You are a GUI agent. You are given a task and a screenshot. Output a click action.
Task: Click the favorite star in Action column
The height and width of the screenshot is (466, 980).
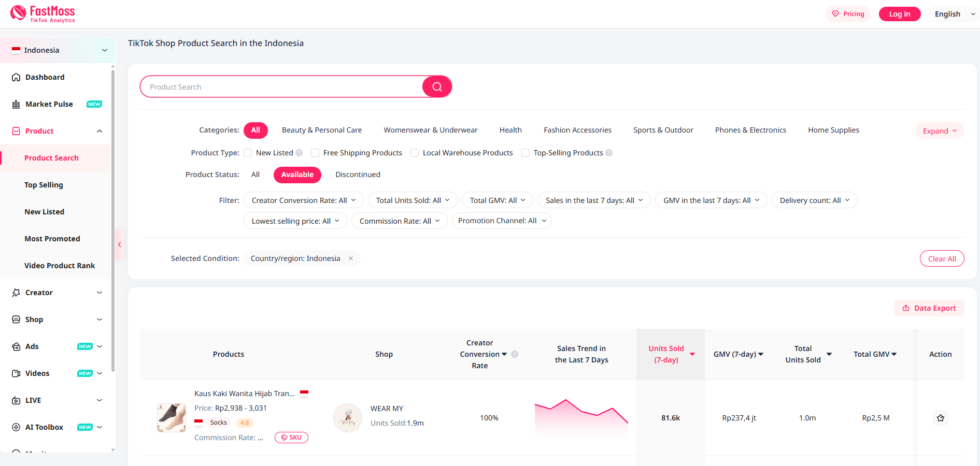941,418
